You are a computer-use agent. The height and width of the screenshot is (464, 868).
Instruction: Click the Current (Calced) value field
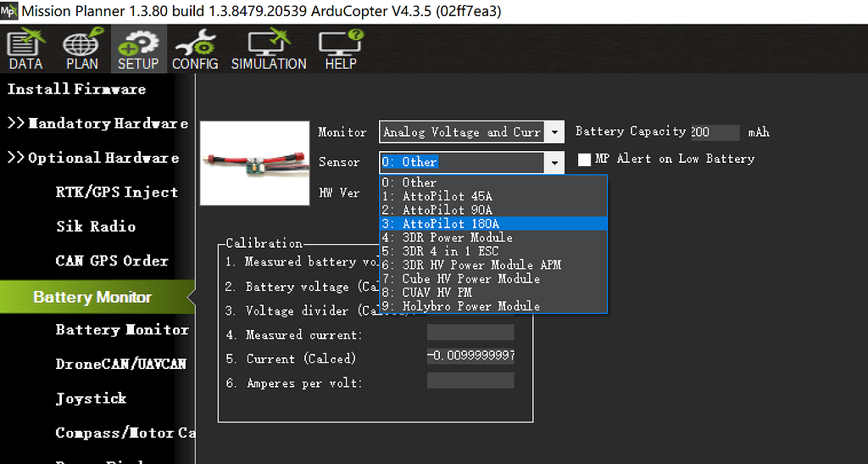pyautogui.click(x=470, y=356)
